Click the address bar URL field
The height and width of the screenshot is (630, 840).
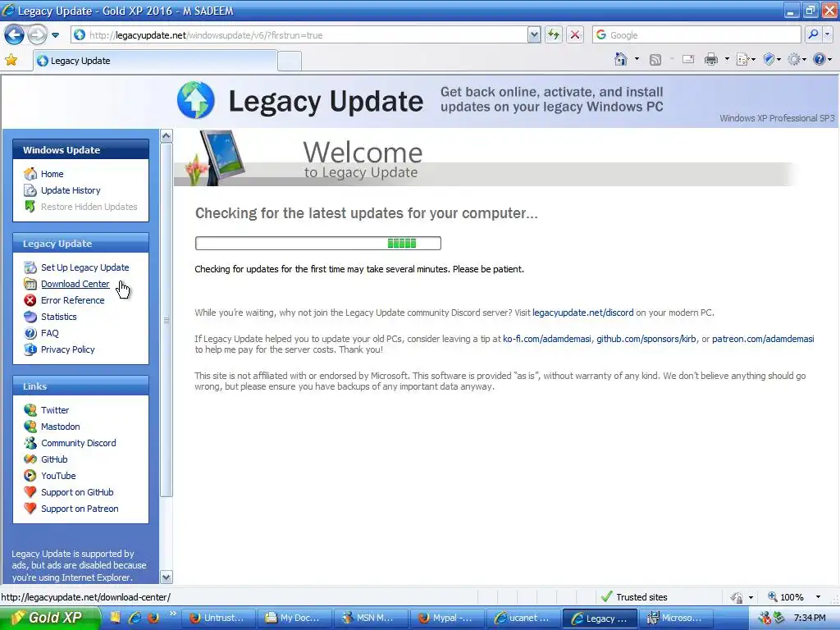[x=299, y=35]
